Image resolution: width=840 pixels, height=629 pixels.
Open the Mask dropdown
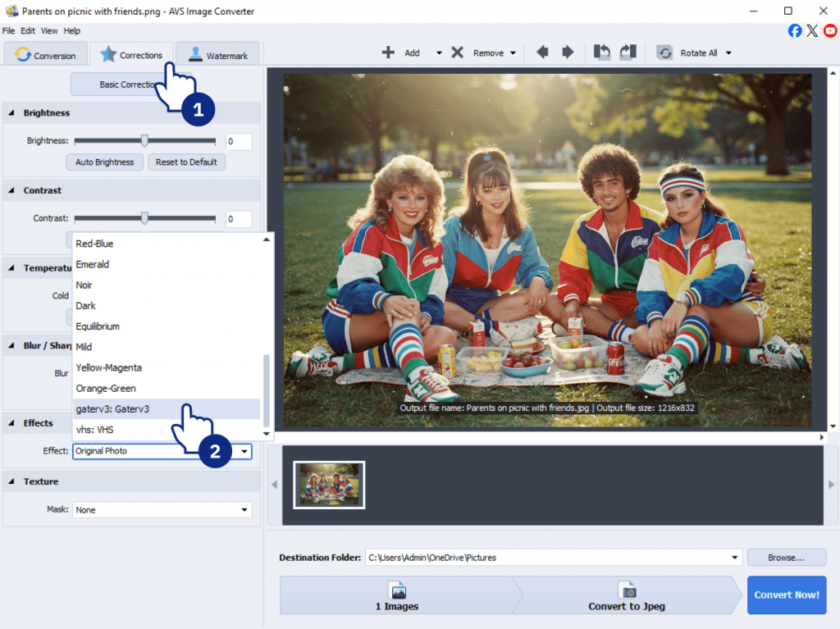pos(244,510)
